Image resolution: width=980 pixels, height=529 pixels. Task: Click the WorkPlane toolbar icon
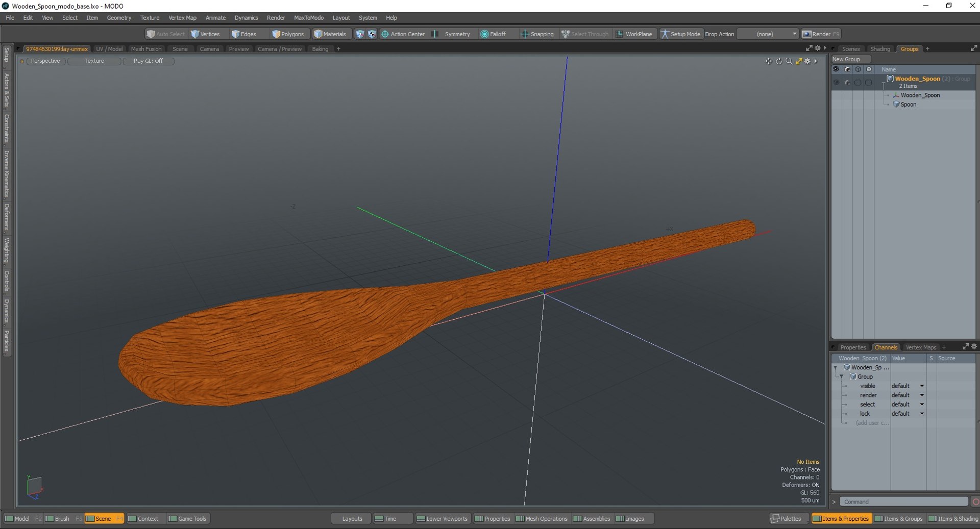click(619, 34)
